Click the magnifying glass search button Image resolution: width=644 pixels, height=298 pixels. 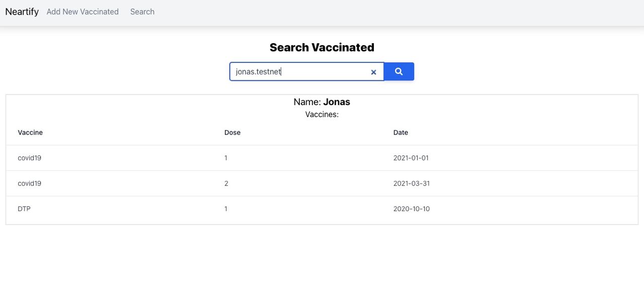(398, 71)
